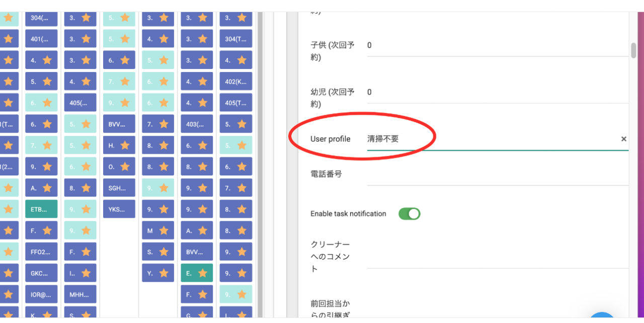Select the FFO2 task card
Image resolution: width=644 pixels, height=323 pixels.
pyautogui.click(x=41, y=252)
